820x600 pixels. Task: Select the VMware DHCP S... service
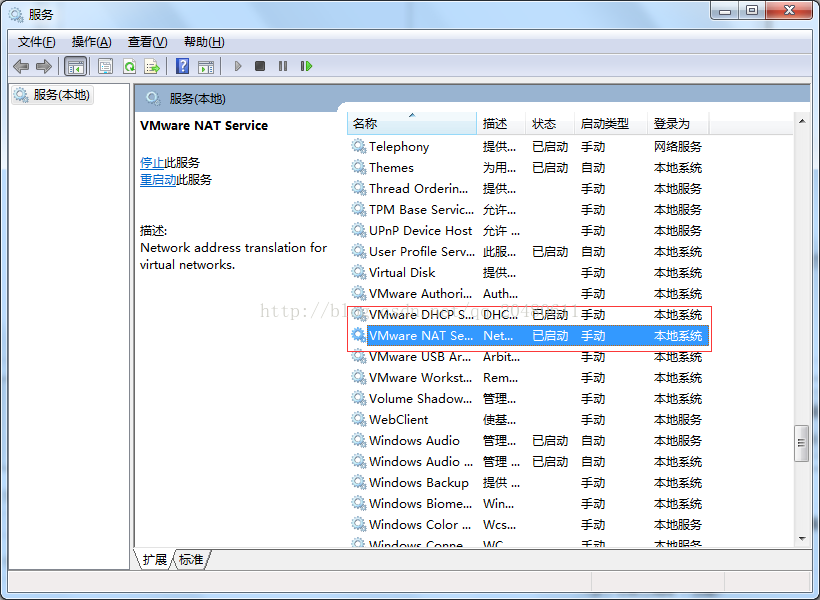pos(528,314)
